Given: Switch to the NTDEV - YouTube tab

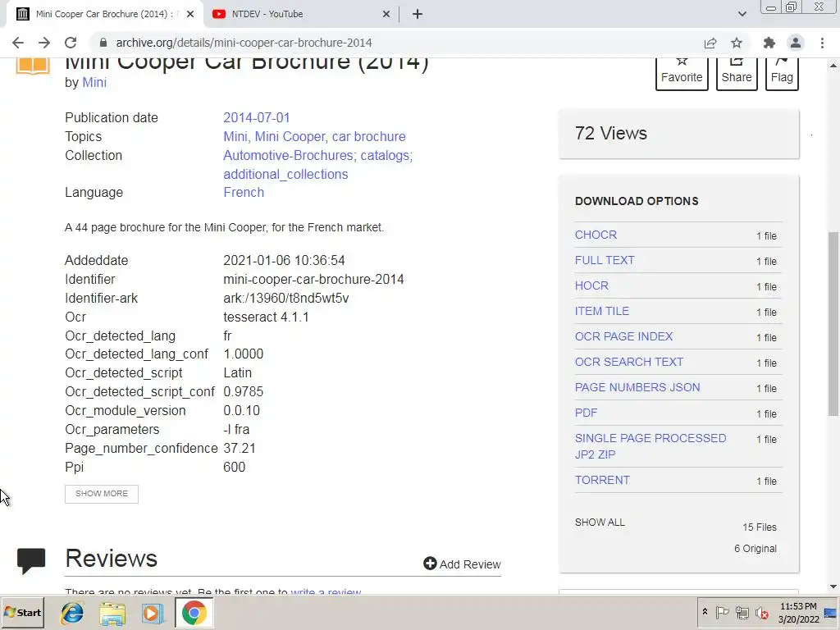Looking at the screenshot, I should 300,14.
